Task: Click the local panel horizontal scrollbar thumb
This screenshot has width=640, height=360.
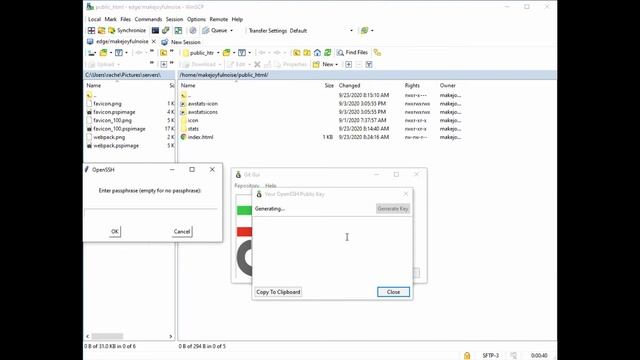Action: (107, 336)
